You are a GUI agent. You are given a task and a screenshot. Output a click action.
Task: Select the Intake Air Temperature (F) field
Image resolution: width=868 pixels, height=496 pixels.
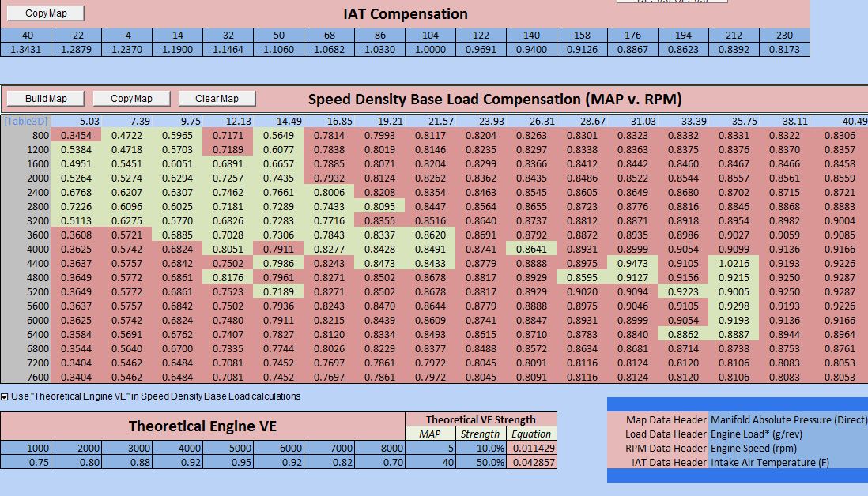[x=787, y=462]
